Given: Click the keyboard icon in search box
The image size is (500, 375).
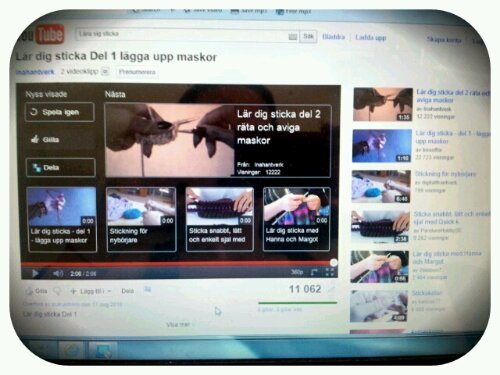Looking at the screenshot, I should pos(293,37).
